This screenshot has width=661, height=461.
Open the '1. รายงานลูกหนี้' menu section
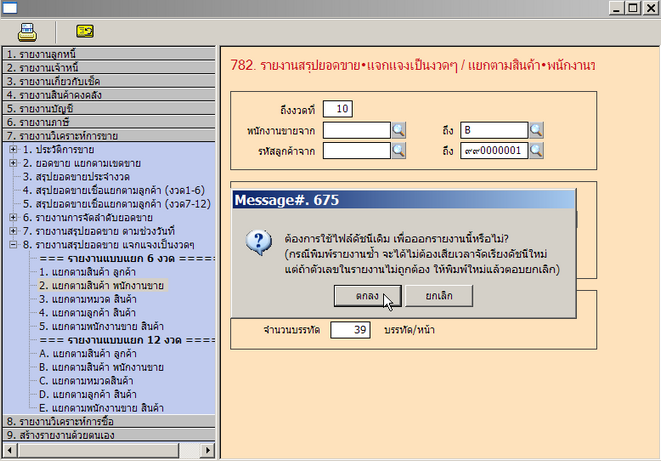click(108, 54)
